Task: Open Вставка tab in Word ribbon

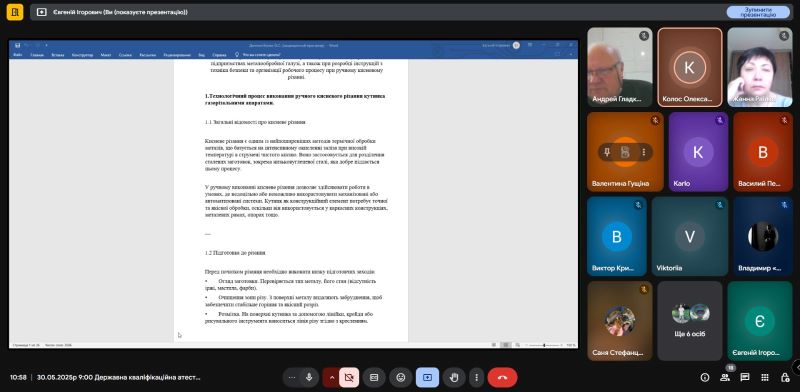Action: click(x=58, y=55)
